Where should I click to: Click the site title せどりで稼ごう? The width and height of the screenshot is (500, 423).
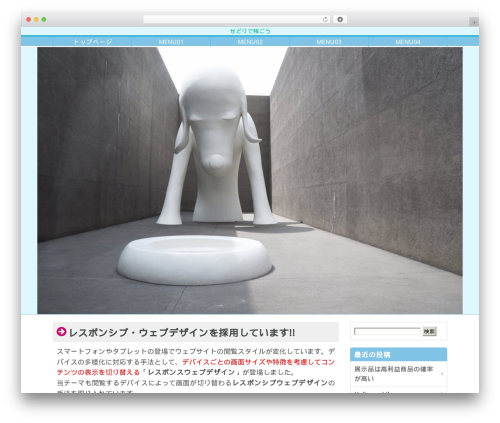coord(250,31)
